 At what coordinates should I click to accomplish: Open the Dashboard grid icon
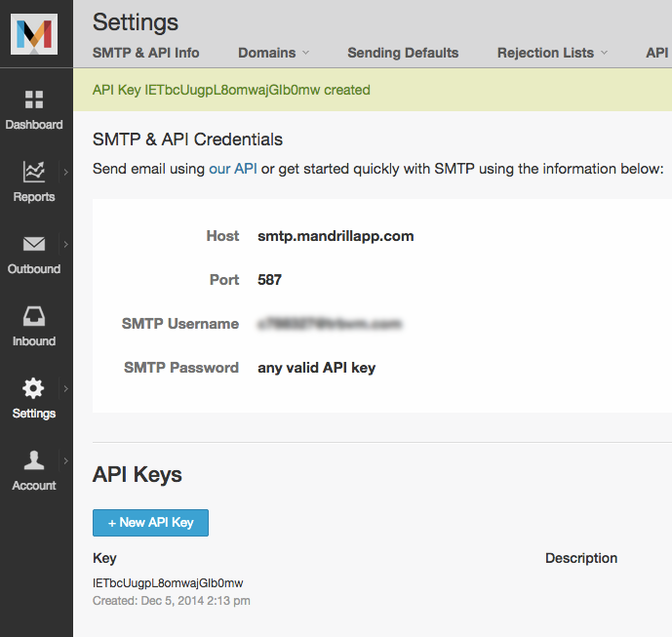(34, 100)
